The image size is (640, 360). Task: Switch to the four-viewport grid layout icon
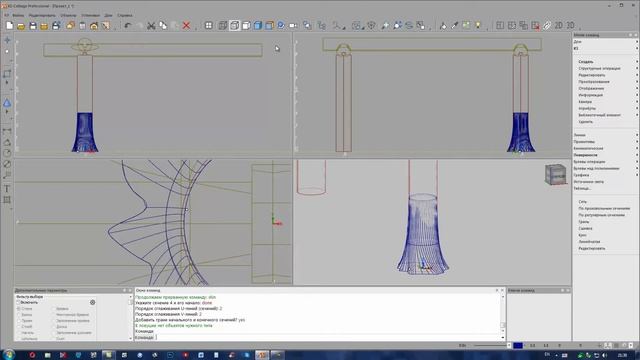click(x=209, y=26)
